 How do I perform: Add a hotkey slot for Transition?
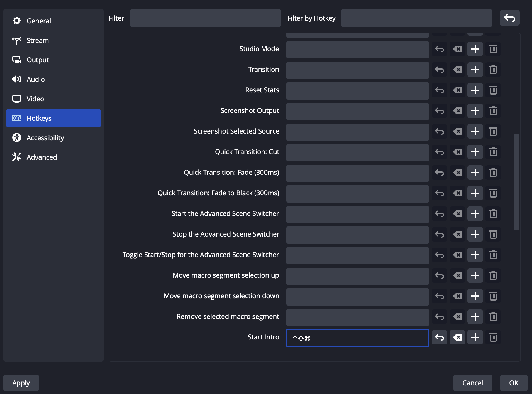475,70
